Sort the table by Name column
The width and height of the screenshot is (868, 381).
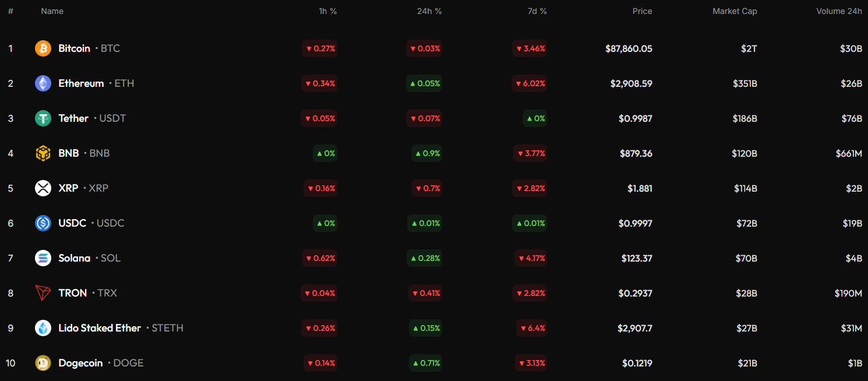pos(52,11)
